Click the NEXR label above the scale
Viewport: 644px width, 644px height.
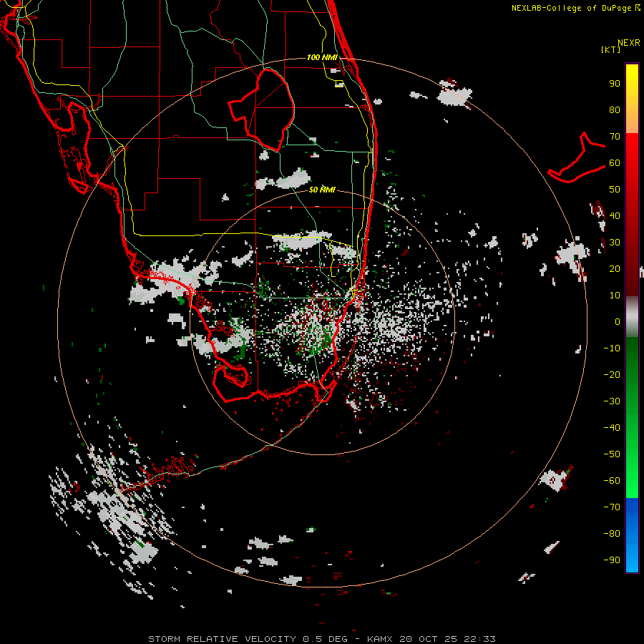(629, 42)
